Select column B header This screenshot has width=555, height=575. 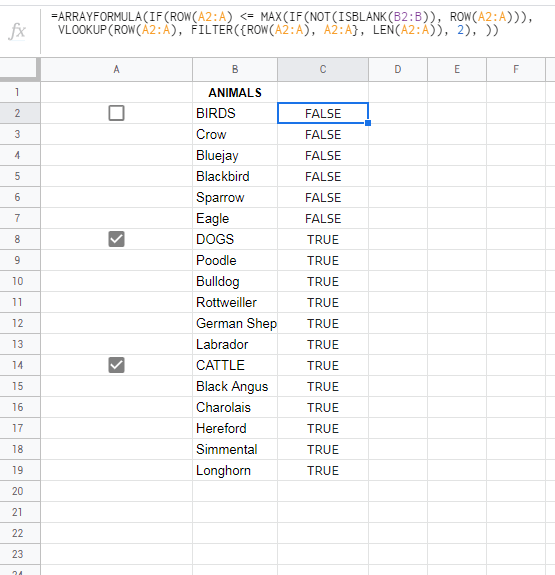235,69
